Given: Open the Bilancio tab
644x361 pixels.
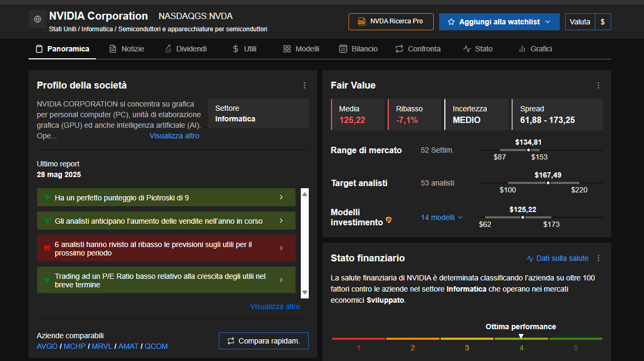Looking at the screenshot, I should point(359,49).
